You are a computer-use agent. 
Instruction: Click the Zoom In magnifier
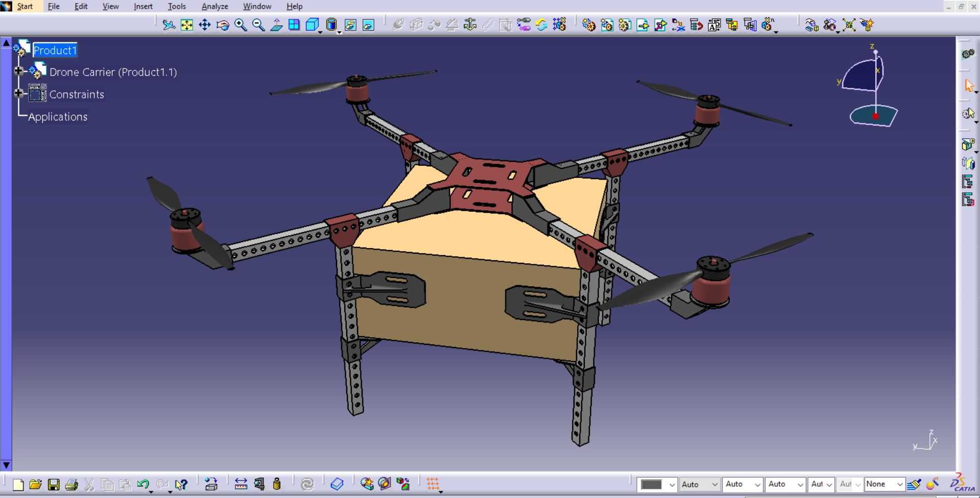(241, 24)
